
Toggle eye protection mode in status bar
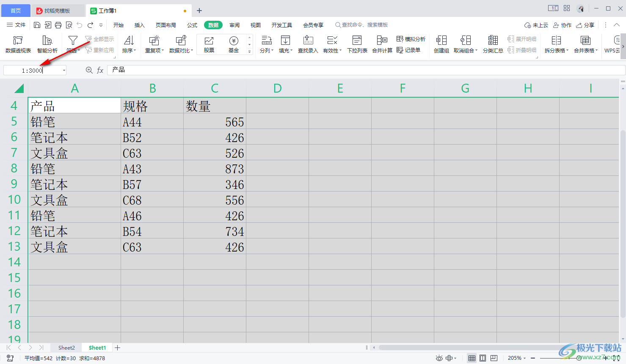coord(439,358)
